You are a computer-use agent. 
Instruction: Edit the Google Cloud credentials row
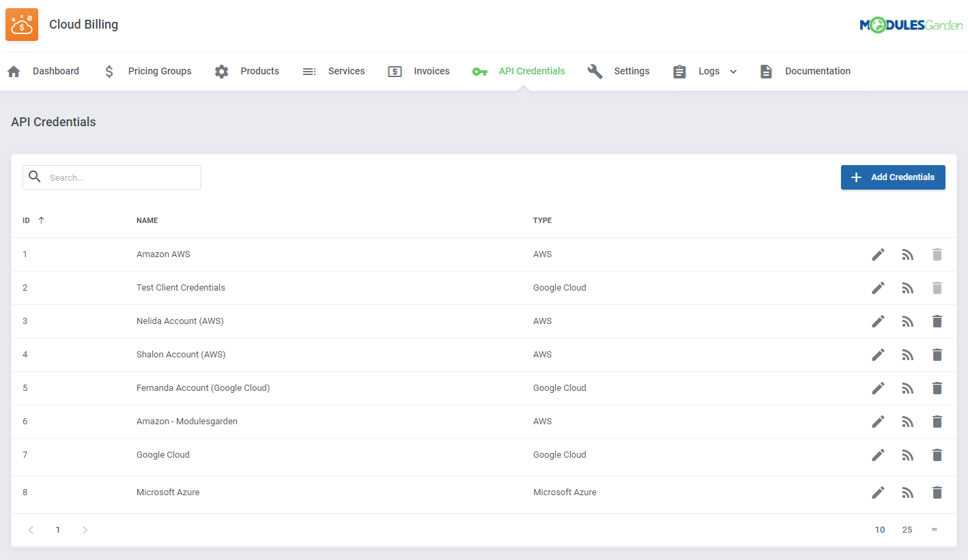(878, 455)
